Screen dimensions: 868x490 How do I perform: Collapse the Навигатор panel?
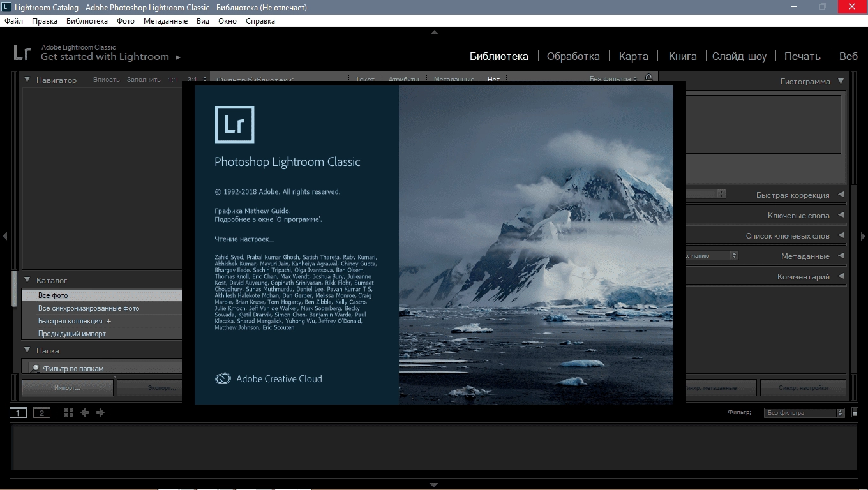coord(27,80)
